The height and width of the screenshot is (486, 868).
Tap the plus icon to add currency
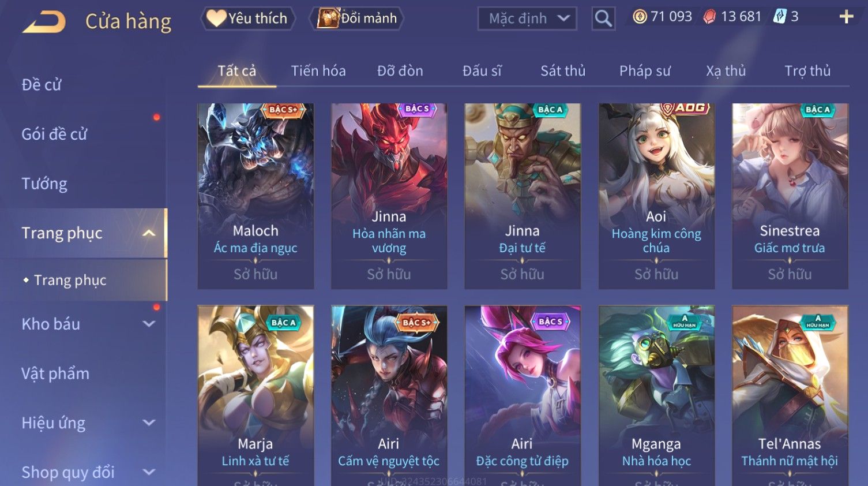coord(846,17)
